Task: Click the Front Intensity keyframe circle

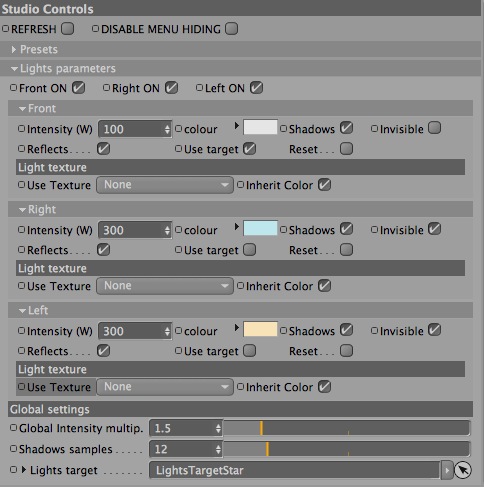Action: pos(21,129)
